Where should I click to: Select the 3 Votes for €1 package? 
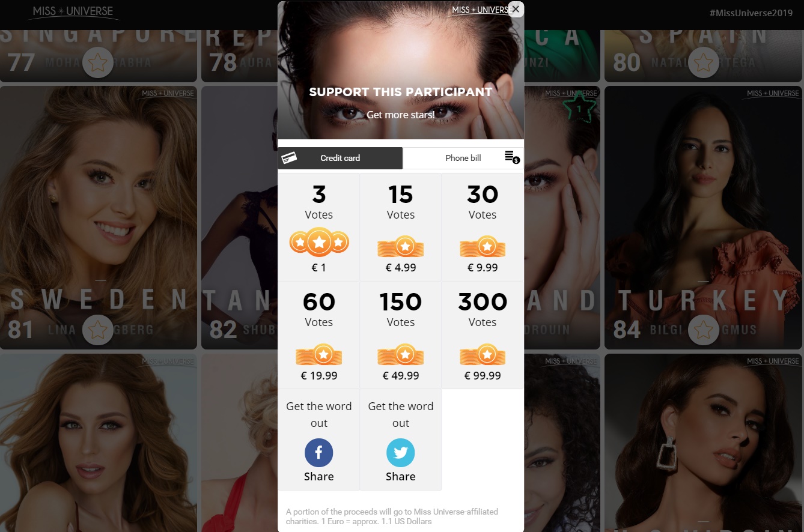[319, 228]
